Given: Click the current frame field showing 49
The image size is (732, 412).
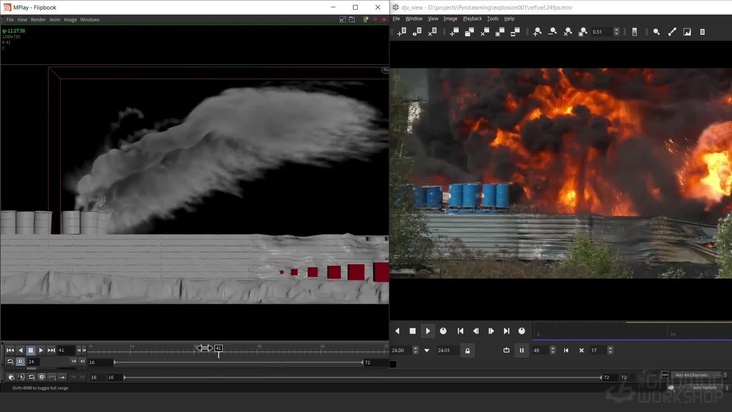Looking at the screenshot, I should [540, 350].
